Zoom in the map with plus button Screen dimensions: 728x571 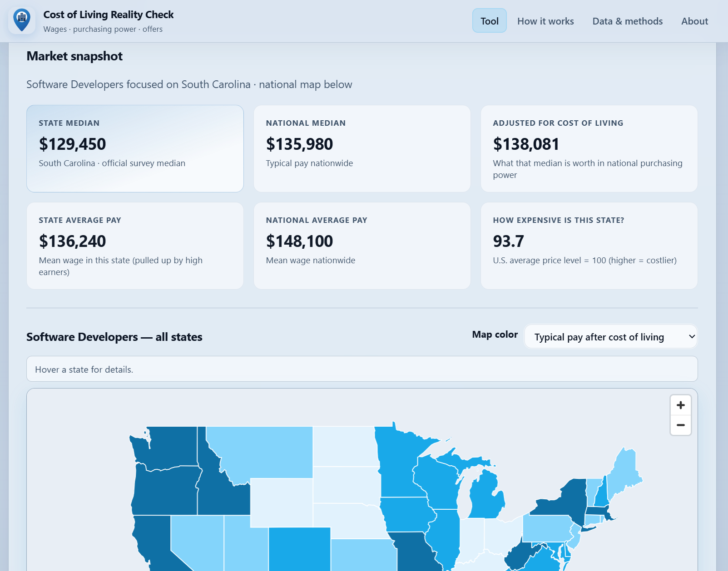tap(680, 405)
